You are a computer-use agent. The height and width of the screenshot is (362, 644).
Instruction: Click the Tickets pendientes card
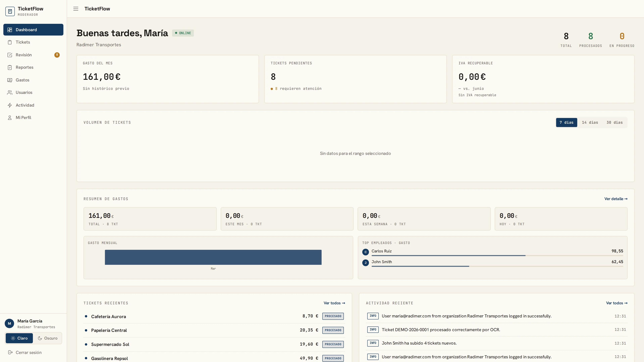pyautogui.click(x=355, y=79)
